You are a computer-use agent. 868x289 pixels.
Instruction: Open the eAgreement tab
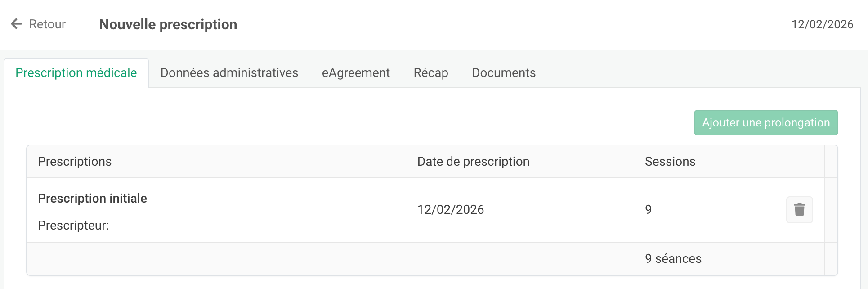tap(356, 73)
